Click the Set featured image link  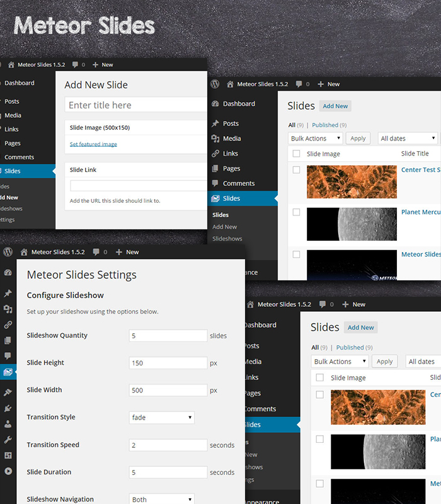click(93, 144)
